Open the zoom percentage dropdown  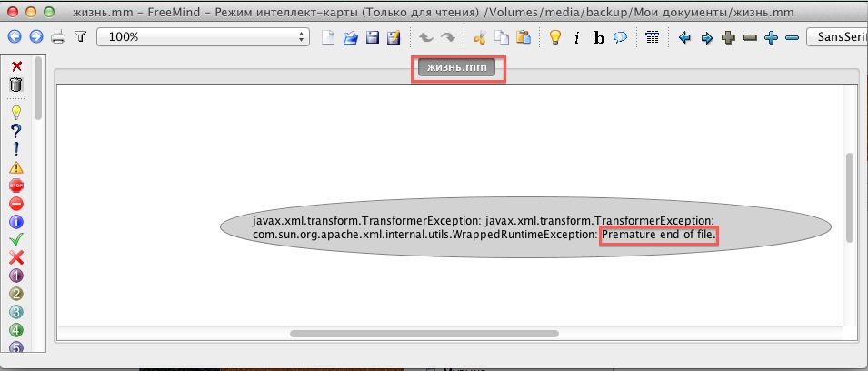pos(203,37)
